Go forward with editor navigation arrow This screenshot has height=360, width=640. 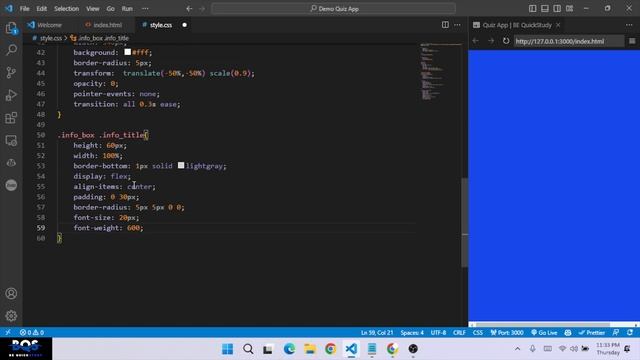[x=202, y=9]
